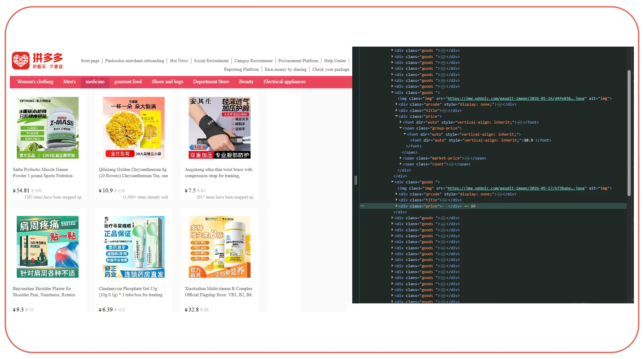The height and width of the screenshot is (359, 644).
Task: Visit the Procurement Platform link
Action: (x=298, y=61)
